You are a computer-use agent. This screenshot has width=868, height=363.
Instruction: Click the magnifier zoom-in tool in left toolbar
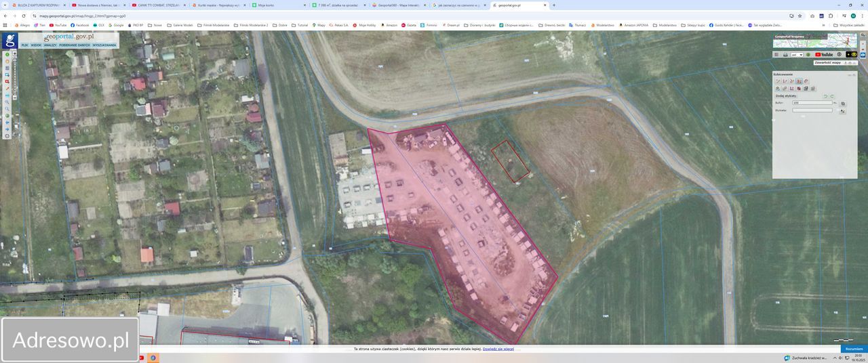pos(7,102)
